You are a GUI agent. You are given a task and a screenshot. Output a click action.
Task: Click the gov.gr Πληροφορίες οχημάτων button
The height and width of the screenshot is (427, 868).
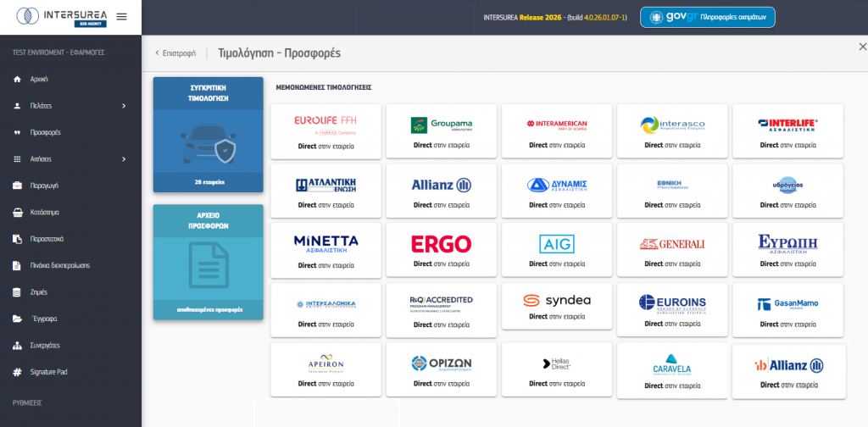click(x=707, y=17)
